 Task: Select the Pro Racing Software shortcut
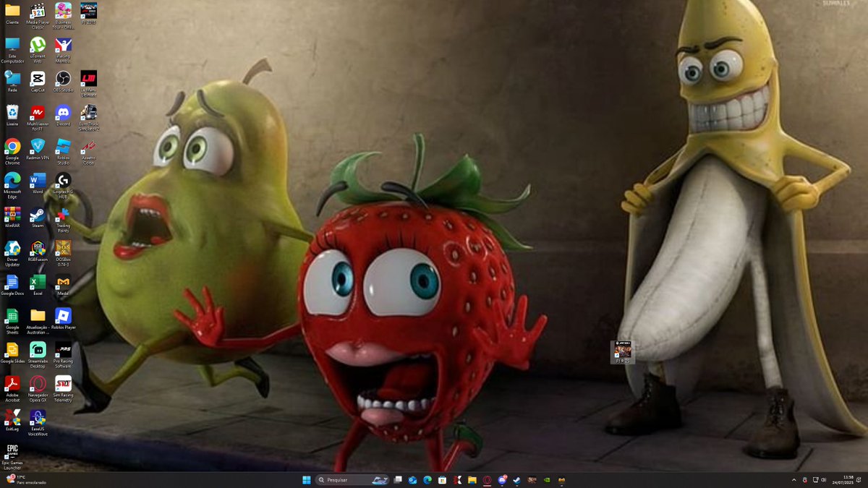[x=63, y=356]
